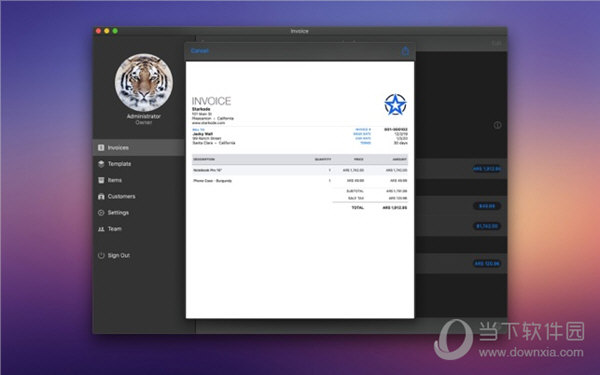Open the Invoices section in sidebar
The height and width of the screenshot is (375, 600).
[139, 148]
